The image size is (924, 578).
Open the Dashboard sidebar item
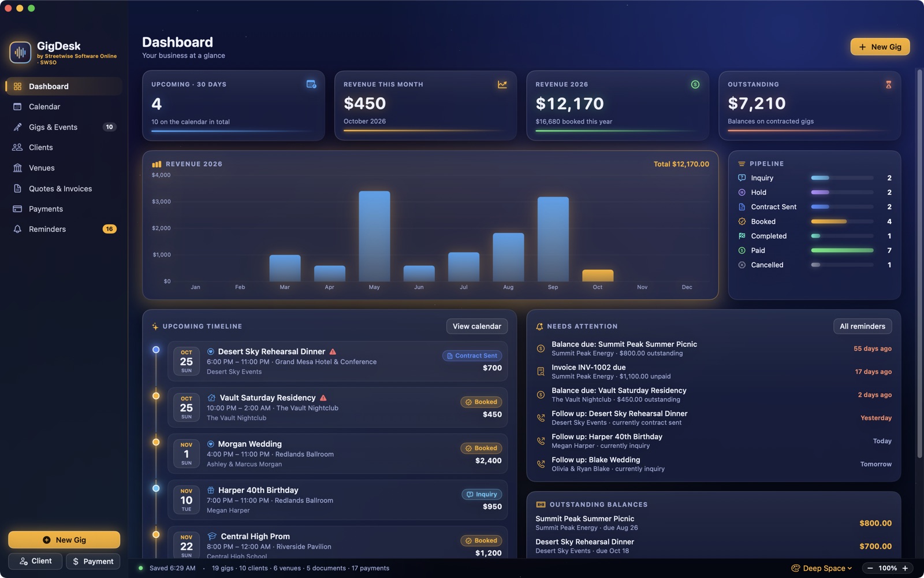(64, 86)
